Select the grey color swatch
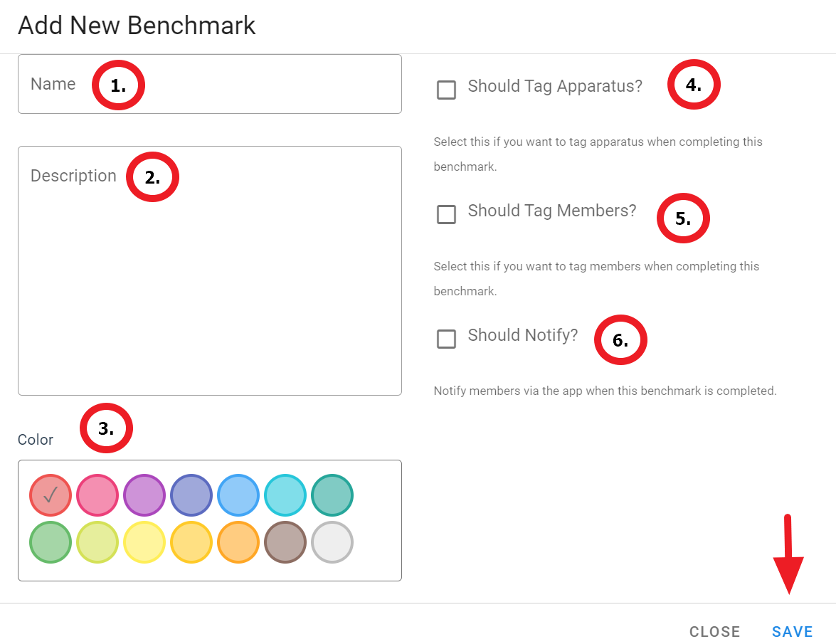The image size is (836, 644). tap(332, 542)
